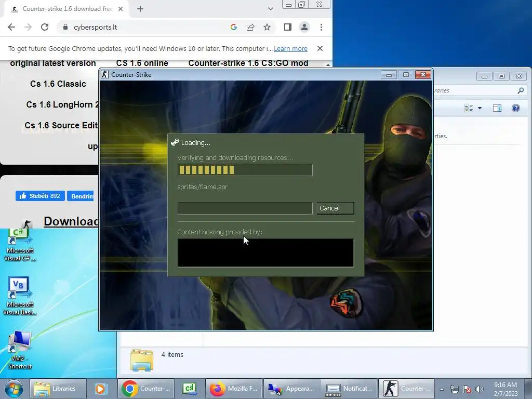Screen dimensions: 532x399
Task: Open Chrome side panel
Action: [287, 27]
